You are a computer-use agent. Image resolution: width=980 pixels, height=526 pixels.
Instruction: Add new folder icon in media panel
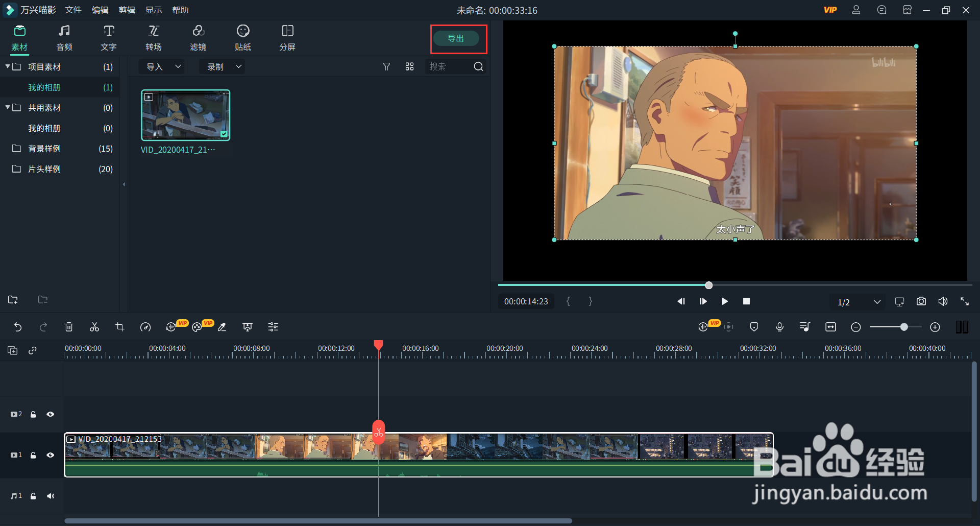coord(13,300)
